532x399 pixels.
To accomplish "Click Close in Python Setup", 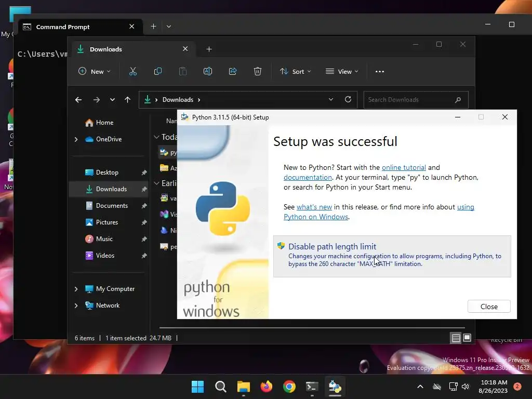I will click(489, 307).
